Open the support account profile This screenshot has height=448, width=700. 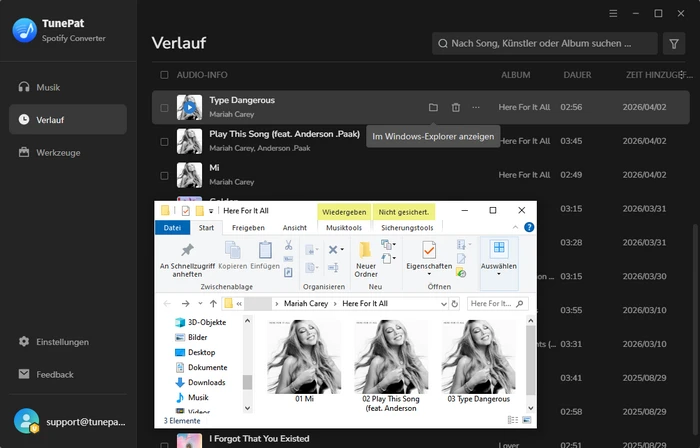tap(69, 422)
